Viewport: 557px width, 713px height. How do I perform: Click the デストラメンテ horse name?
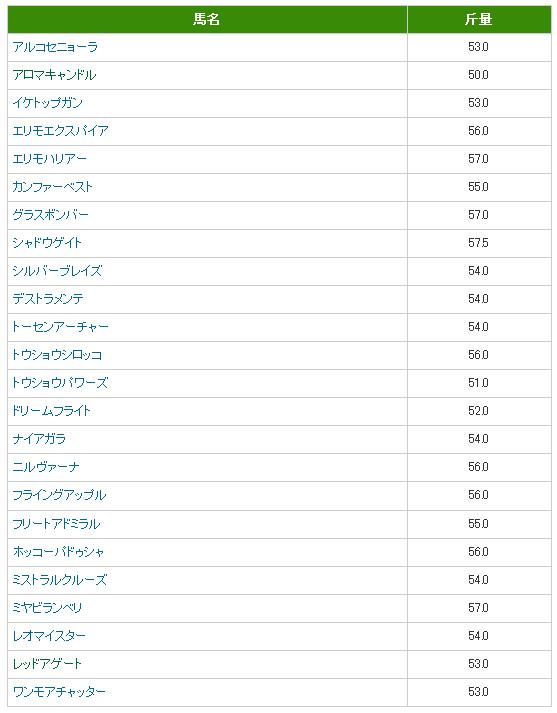[x=48, y=299]
